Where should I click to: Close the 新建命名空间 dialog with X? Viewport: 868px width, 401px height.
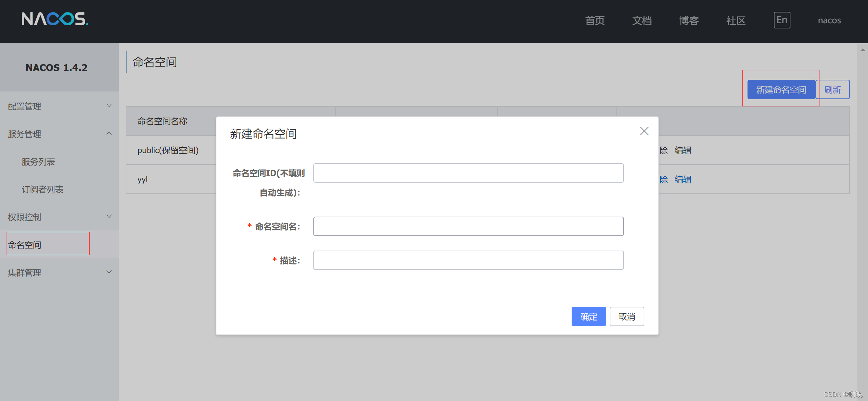(644, 131)
